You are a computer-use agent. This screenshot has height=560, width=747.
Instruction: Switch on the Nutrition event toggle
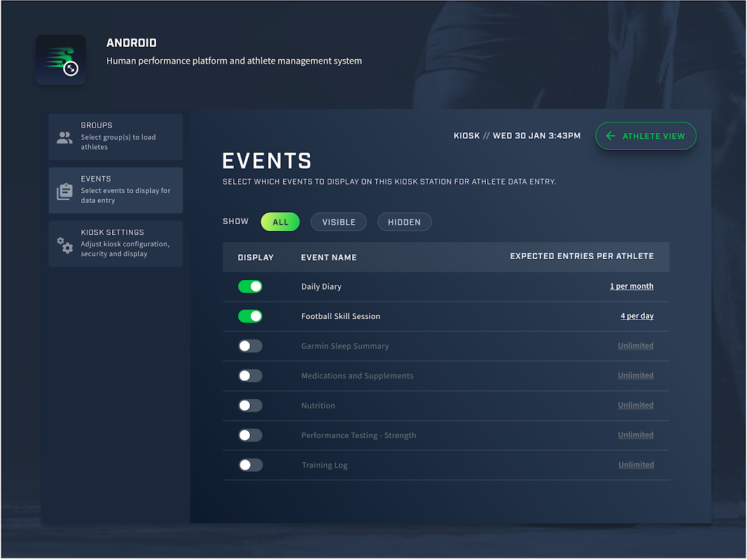click(250, 406)
